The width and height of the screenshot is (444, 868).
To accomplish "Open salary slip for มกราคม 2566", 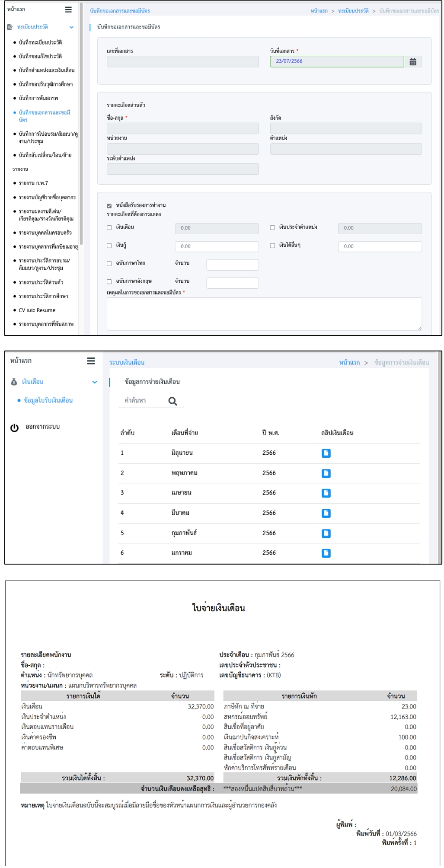I will pyautogui.click(x=326, y=553).
